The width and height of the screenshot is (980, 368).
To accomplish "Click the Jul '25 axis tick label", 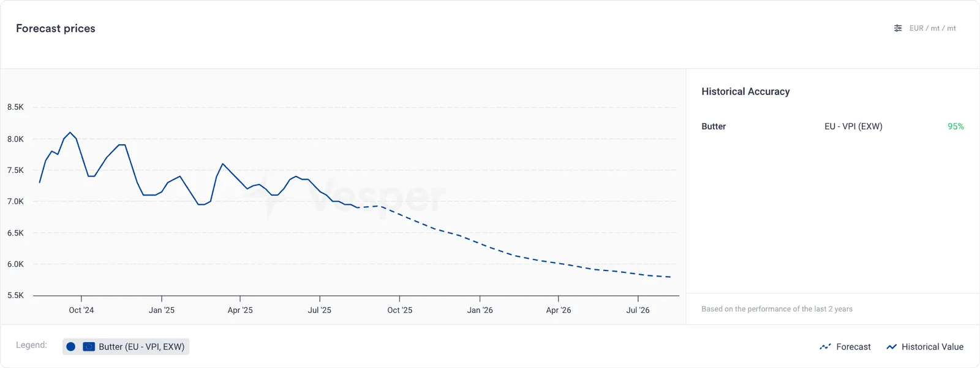I will pos(320,310).
